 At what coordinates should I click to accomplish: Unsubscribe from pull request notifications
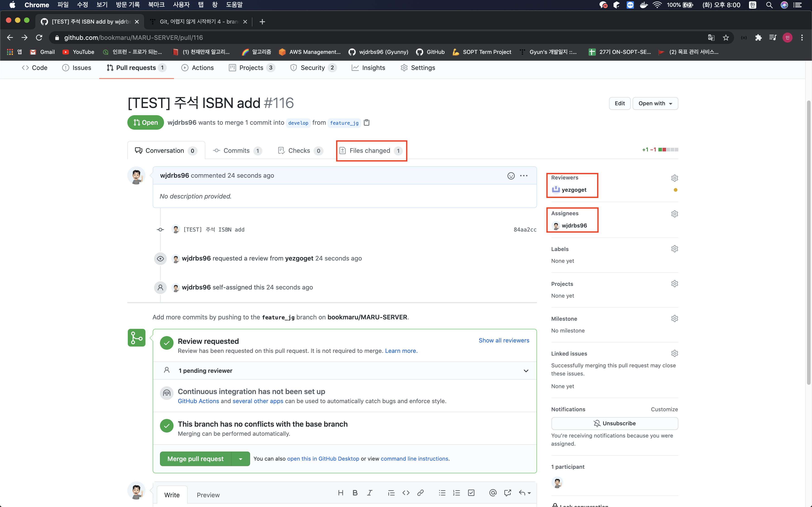(x=614, y=423)
